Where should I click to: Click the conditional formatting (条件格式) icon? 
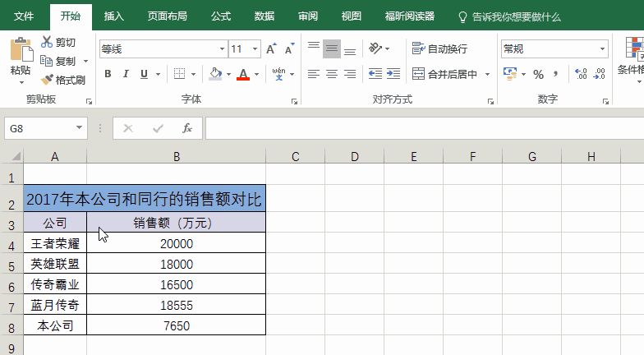tap(634, 49)
